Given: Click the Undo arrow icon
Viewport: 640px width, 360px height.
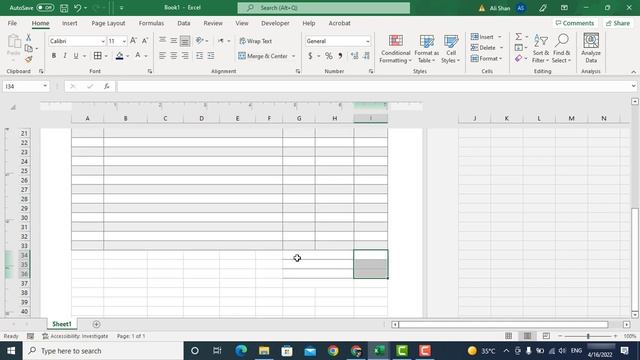Looking at the screenshot, I should tap(78, 8).
